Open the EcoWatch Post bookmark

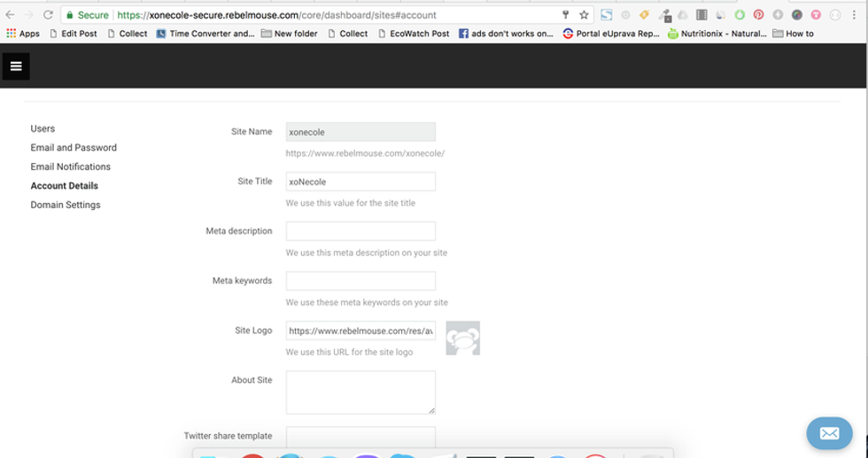coord(414,34)
